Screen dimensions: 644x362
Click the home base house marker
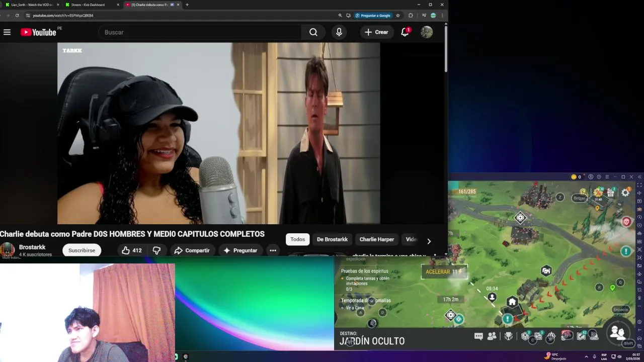click(x=512, y=302)
